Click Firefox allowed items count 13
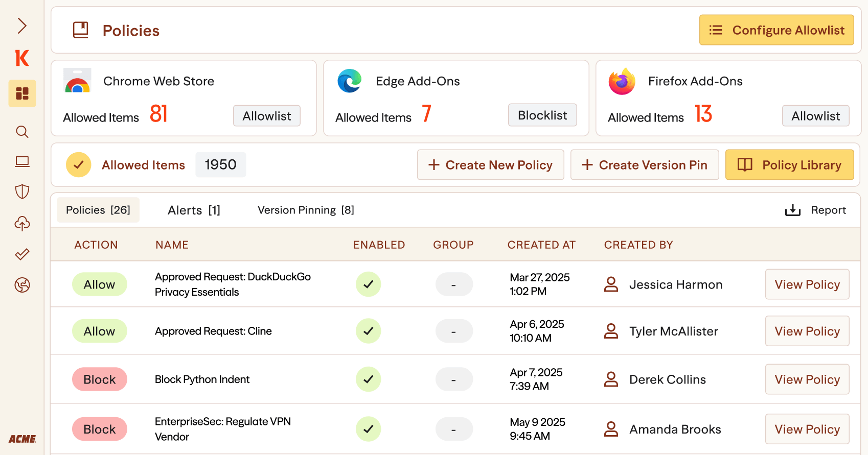868x455 pixels. coord(703,113)
